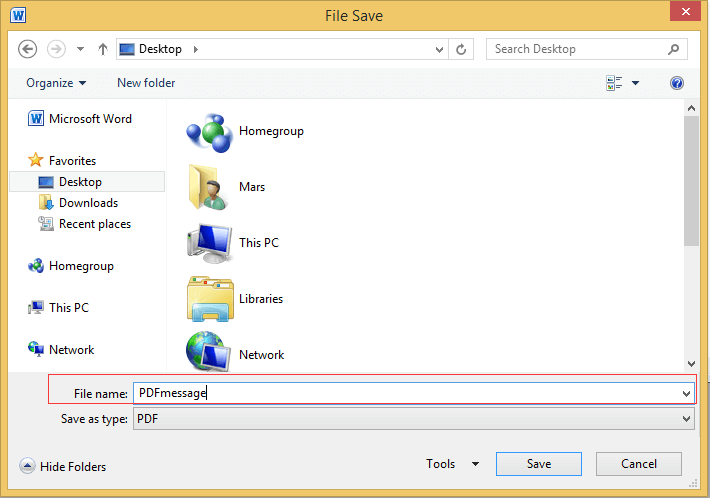Click the Back navigation arrow

pos(28,49)
